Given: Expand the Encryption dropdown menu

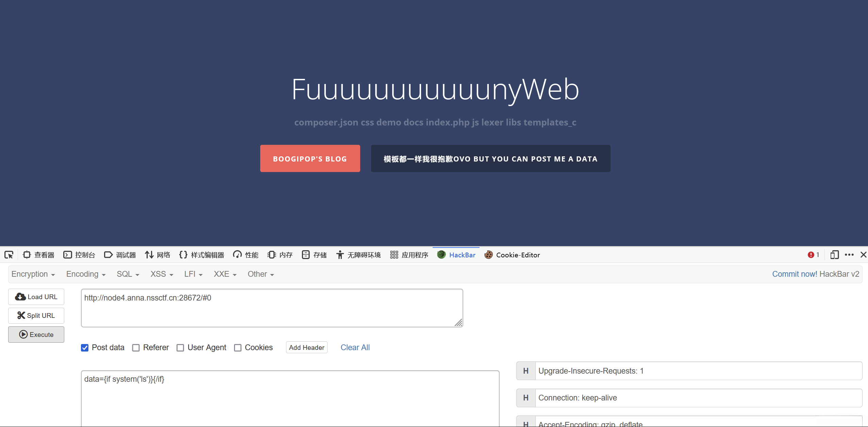Looking at the screenshot, I should (33, 274).
